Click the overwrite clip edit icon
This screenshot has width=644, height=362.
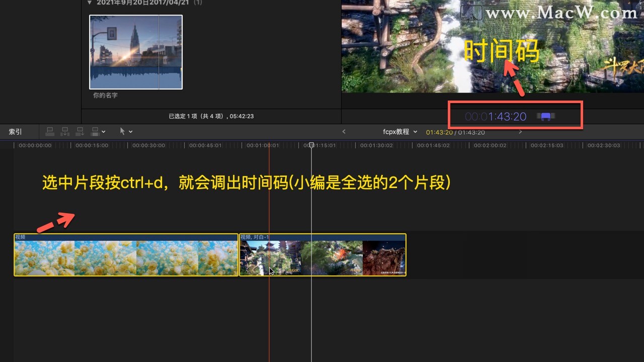(95, 132)
